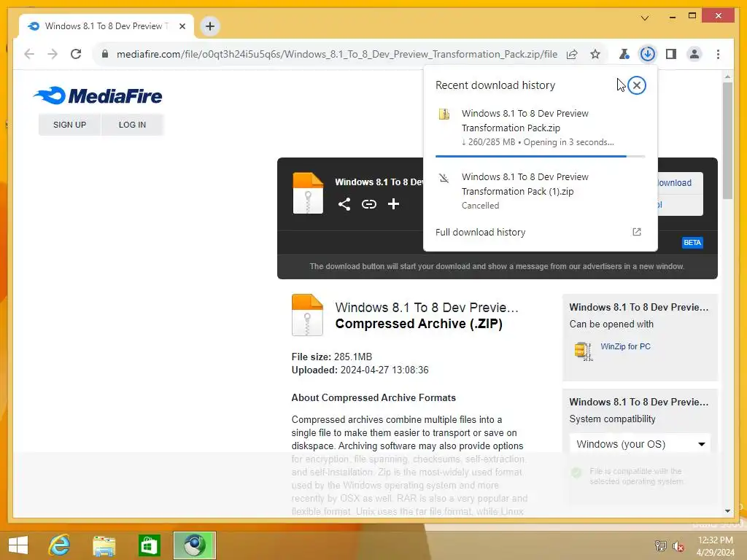Click the orange zip file icon in dark banner
Screen dimensions: 747x560
coord(308,192)
